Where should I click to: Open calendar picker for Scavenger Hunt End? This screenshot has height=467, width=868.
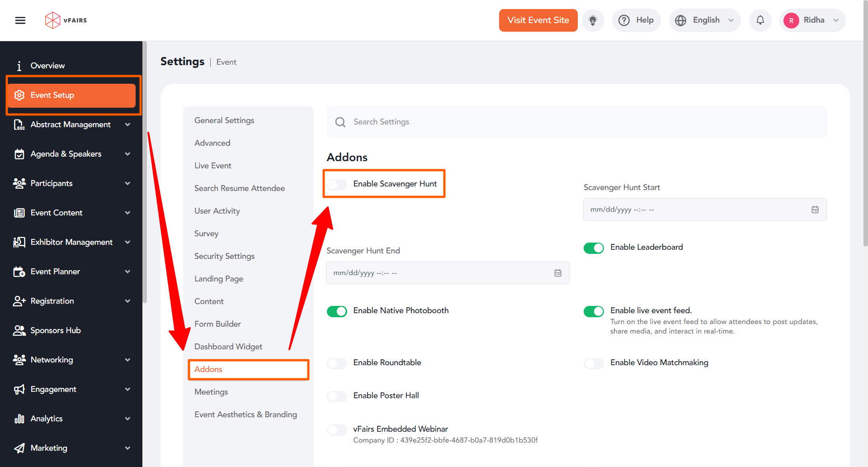click(x=557, y=273)
